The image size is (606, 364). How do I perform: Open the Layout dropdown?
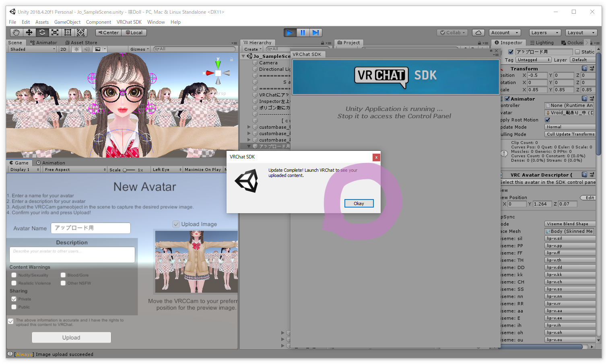(x=581, y=33)
